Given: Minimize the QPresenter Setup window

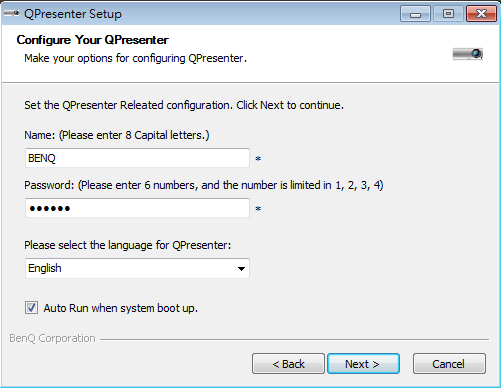Looking at the screenshot, I should click(x=415, y=14).
